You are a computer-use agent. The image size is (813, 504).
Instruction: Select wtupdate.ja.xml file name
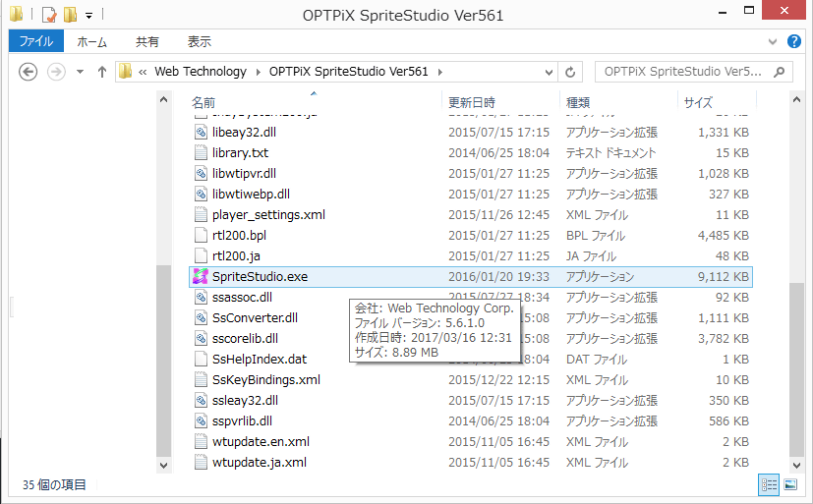coord(260,462)
